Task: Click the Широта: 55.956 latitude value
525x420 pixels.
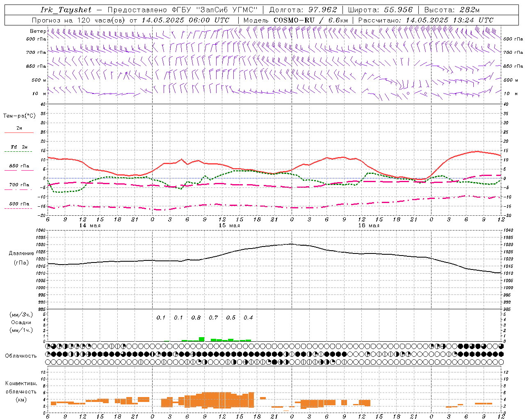Action: click(x=380, y=10)
